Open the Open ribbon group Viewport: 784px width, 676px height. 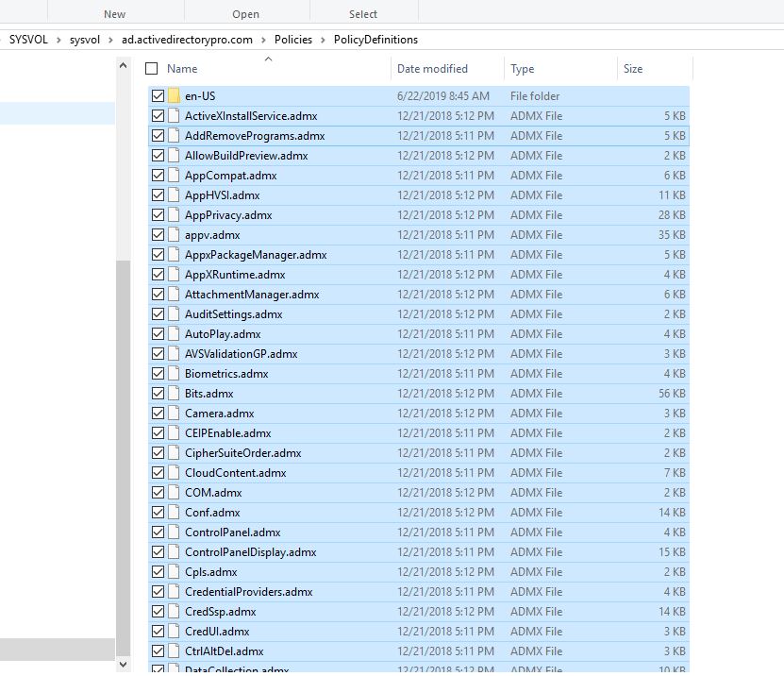tap(245, 14)
